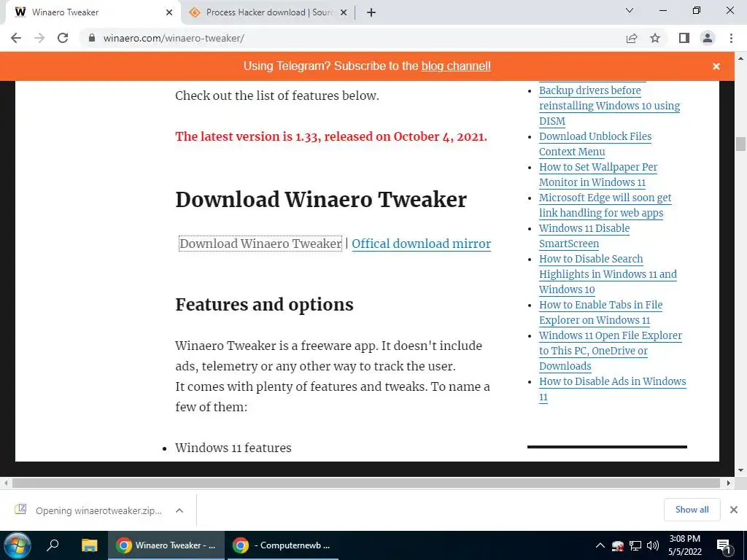
Task: Open How to Disable Search Highlights
Action: 608,274
